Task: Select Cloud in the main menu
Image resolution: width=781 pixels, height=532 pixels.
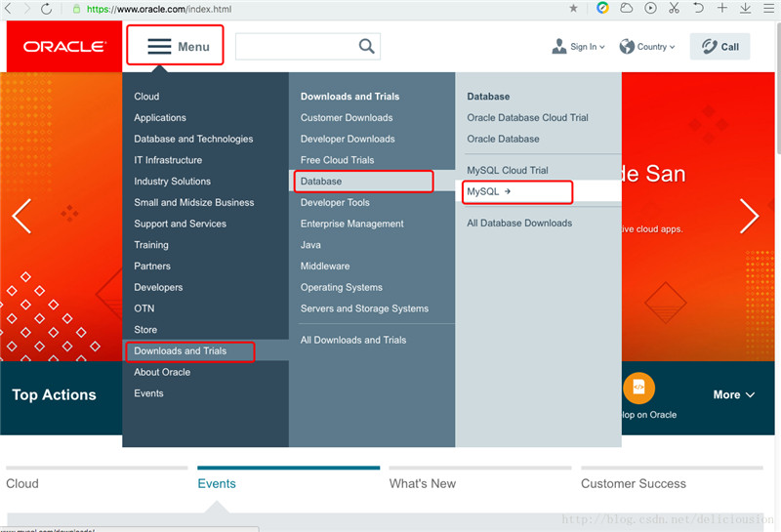Action: click(146, 96)
